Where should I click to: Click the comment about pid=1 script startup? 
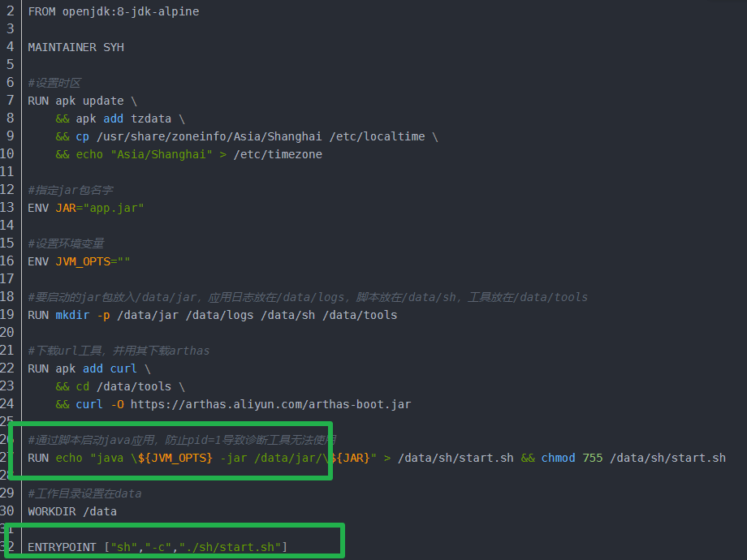click(x=182, y=440)
